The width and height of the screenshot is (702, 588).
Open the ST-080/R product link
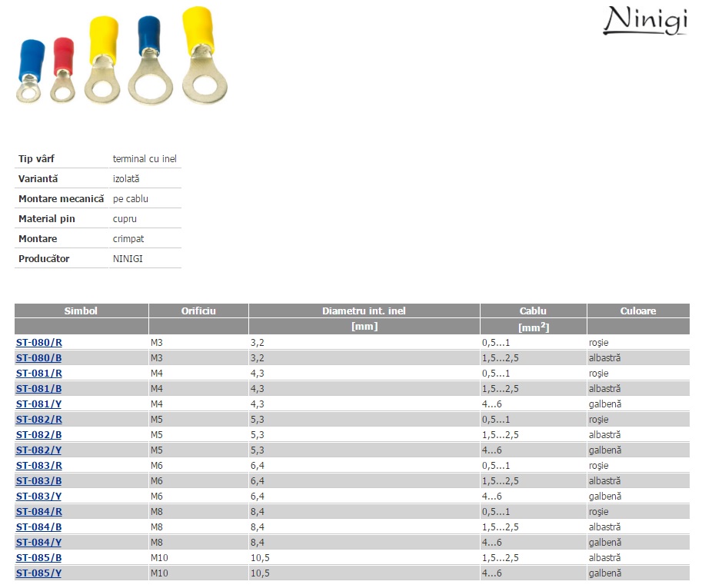point(39,343)
